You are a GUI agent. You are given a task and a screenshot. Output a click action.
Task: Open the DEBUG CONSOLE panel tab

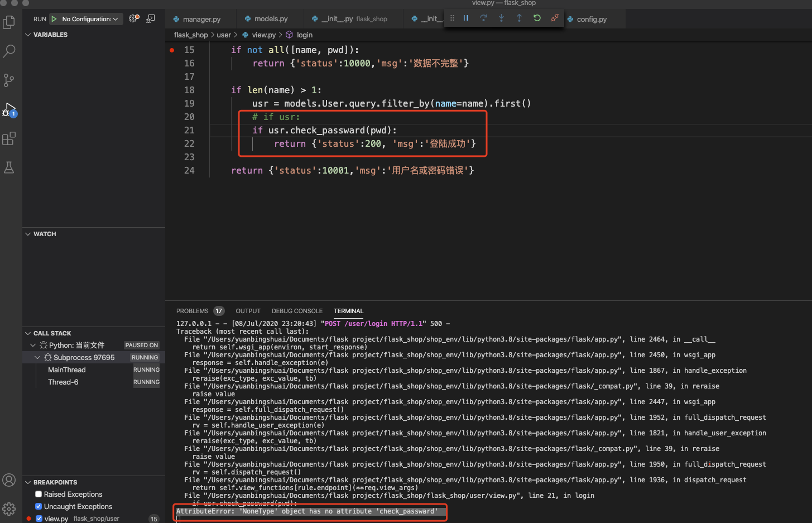tap(297, 311)
